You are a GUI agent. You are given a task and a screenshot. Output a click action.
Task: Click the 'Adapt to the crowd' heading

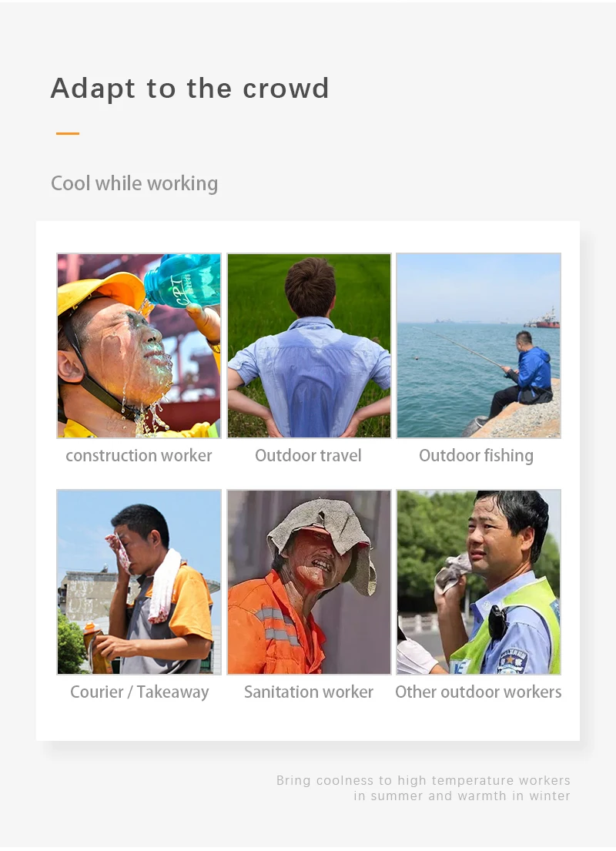pyautogui.click(x=190, y=89)
